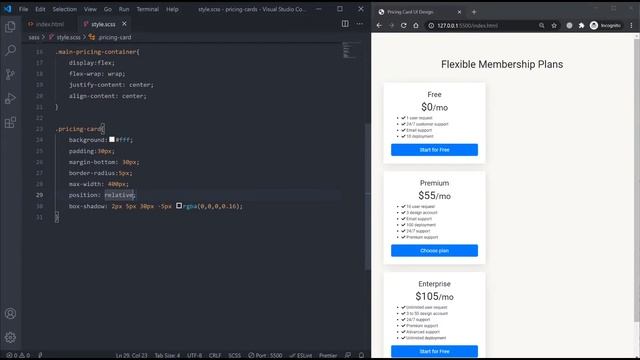Viewport: 640px width, 360px height.
Task: Open the Extensions view
Action: click(10, 122)
